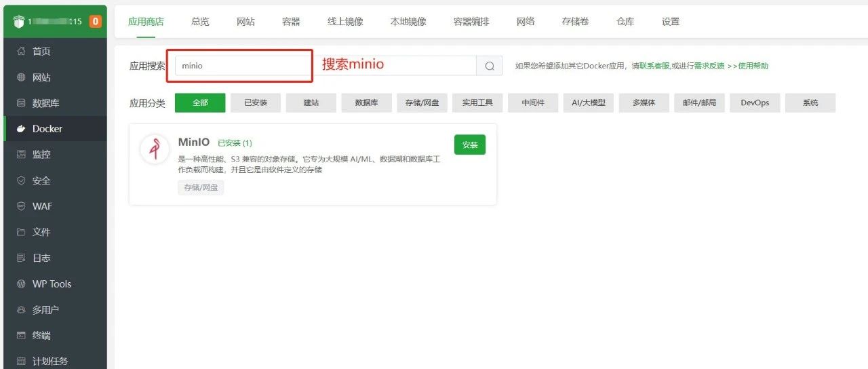Click the app search input field
Viewport: 868px width, 369px height.
(325, 66)
